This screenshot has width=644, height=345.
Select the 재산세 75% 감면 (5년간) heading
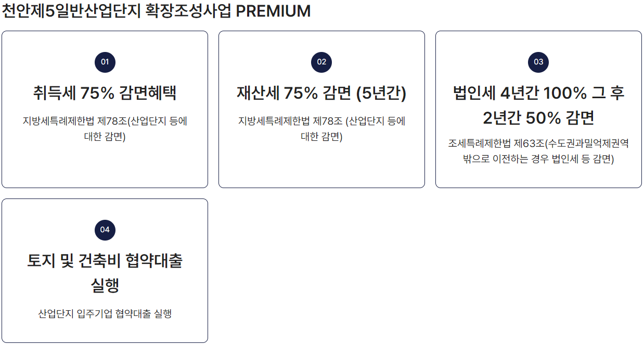[x=321, y=94]
